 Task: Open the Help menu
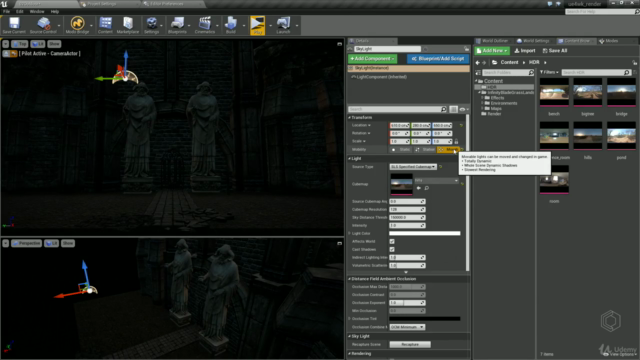(55, 11)
